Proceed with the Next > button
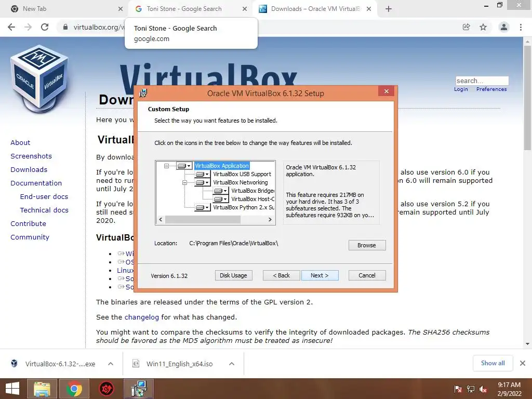This screenshot has width=532, height=399. [320, 275]
